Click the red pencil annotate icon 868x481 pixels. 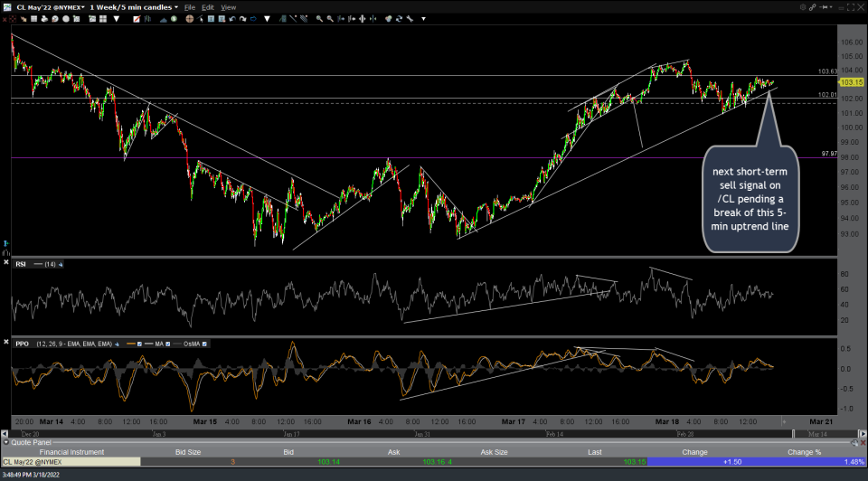pyautogui.click(x=137, y=19)
